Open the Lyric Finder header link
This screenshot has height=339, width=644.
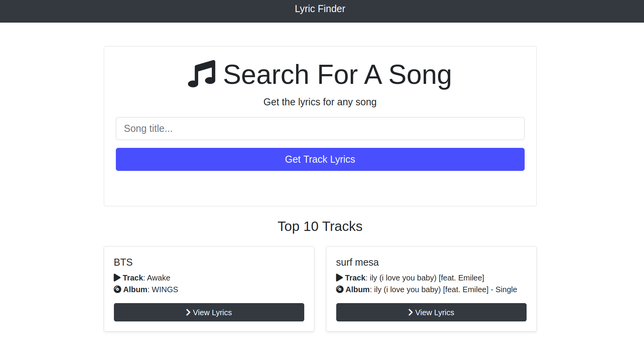pyautogui.click(x=320, y=9)
